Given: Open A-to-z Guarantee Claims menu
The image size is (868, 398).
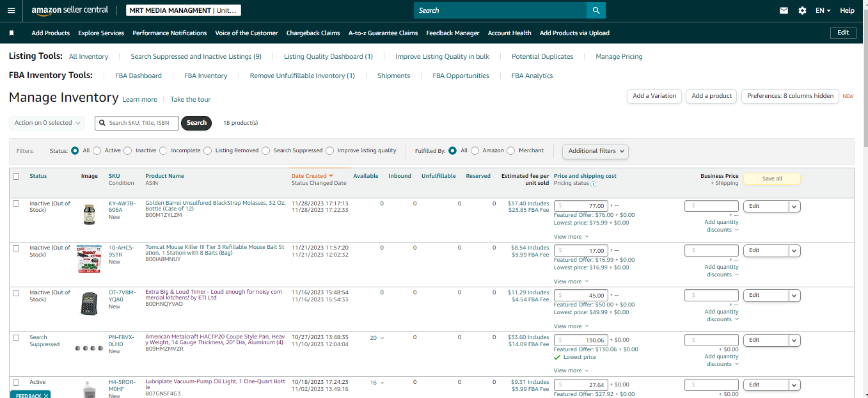Looking at the screenshot, I should (x=383, y=33).
